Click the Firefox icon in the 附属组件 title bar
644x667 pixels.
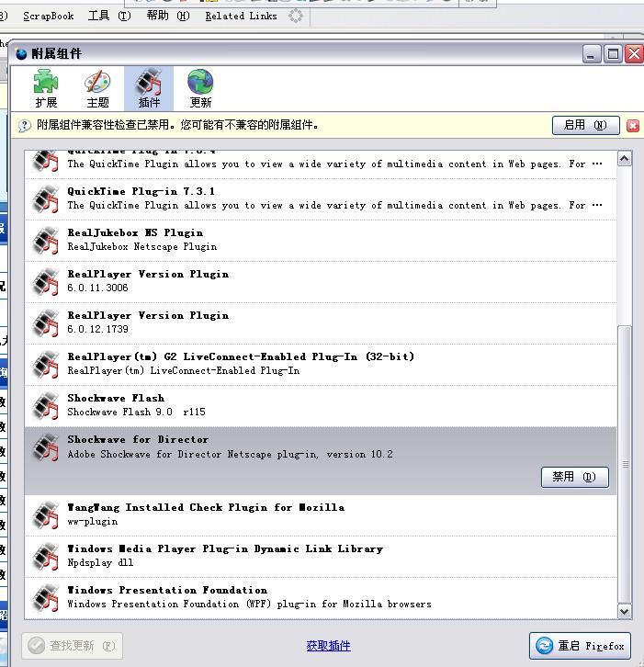(x=21, y=54)
